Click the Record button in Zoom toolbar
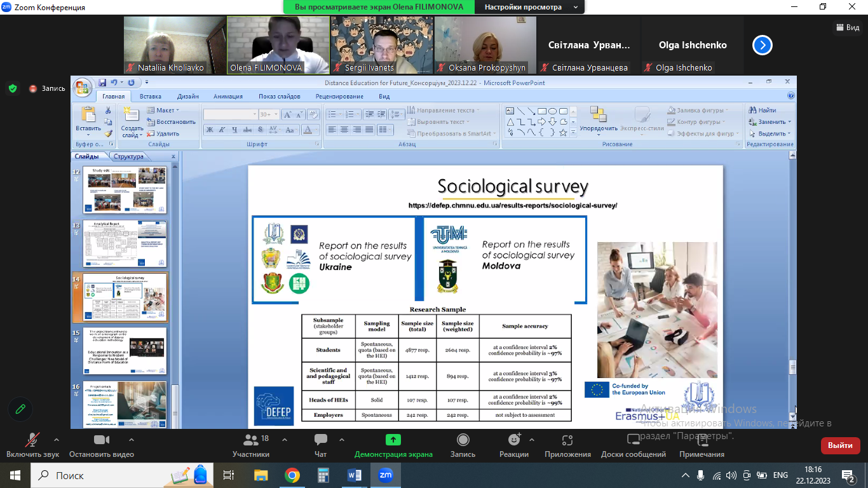This screenshot has height=488, width=868. [463, 440]
